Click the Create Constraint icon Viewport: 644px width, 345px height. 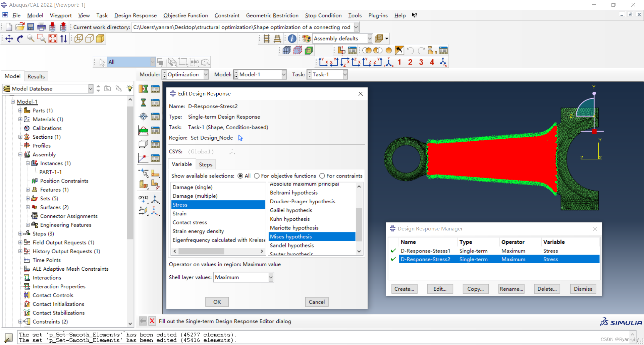(144, 130)
